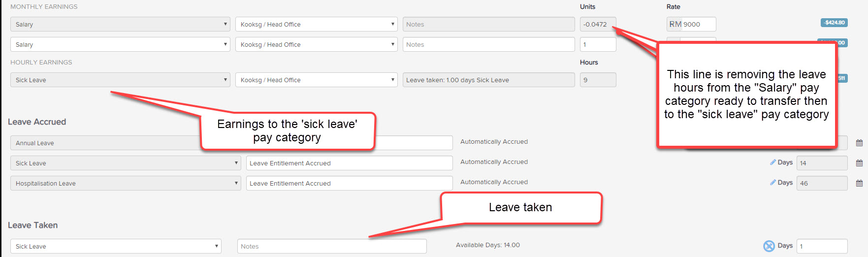Viewport: 868px width, 257px height.
Task: Open Sick Leave dropdown under Leave Taken
Action: (116, 246)
